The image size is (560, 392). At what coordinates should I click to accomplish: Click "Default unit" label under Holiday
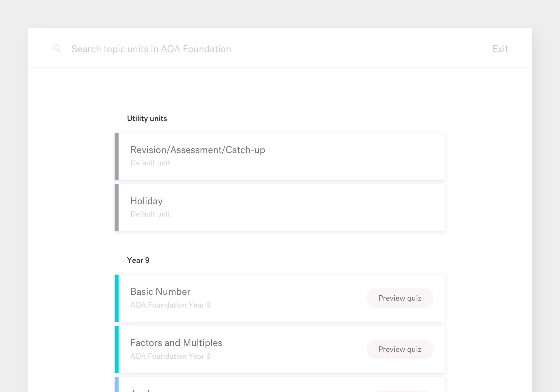[150, 214]
